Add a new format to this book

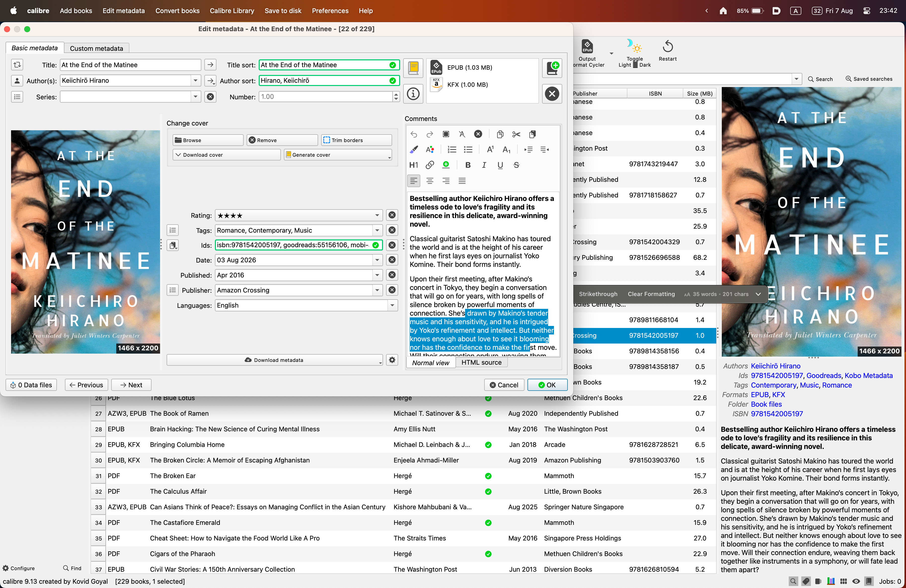pos(552,68)
